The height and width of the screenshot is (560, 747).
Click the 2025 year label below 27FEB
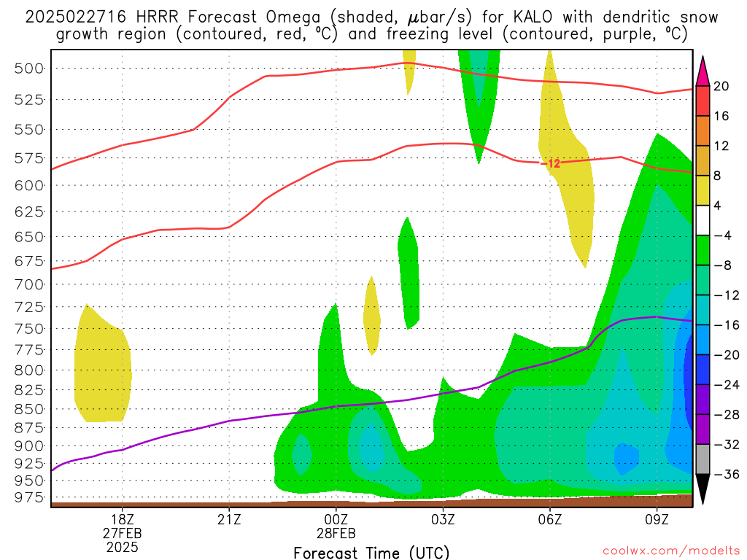[123, 547]
